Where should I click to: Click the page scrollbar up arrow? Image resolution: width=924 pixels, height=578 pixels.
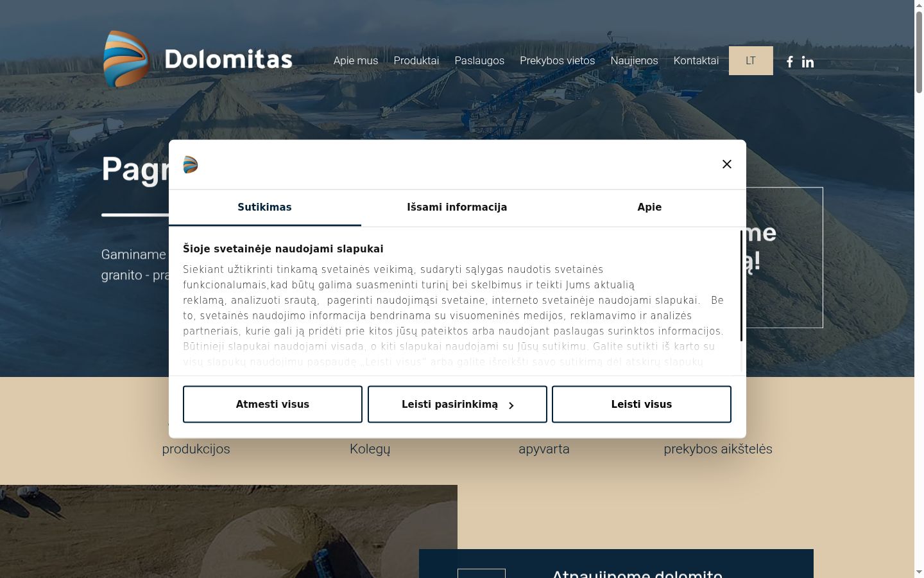[919, 5]
